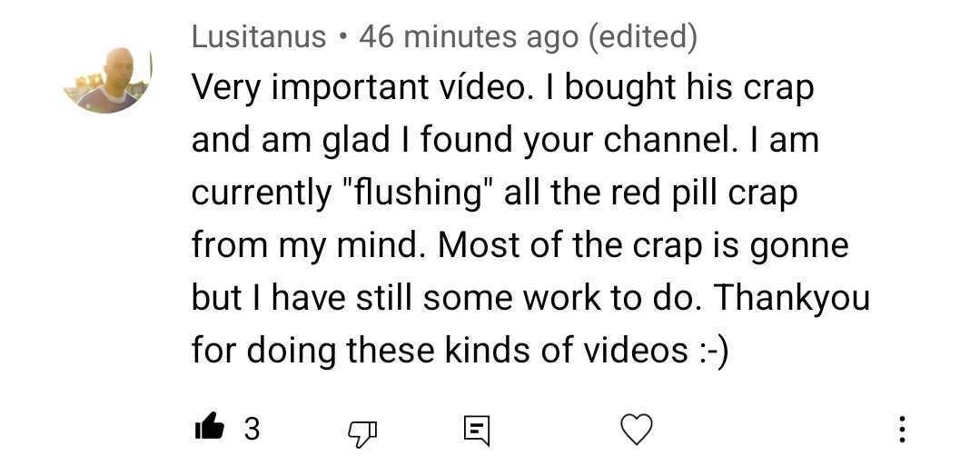This screenshot has height=476, width=980.
Task: Click the misspelled word "gonne"
Action: [x=799, y=245]
